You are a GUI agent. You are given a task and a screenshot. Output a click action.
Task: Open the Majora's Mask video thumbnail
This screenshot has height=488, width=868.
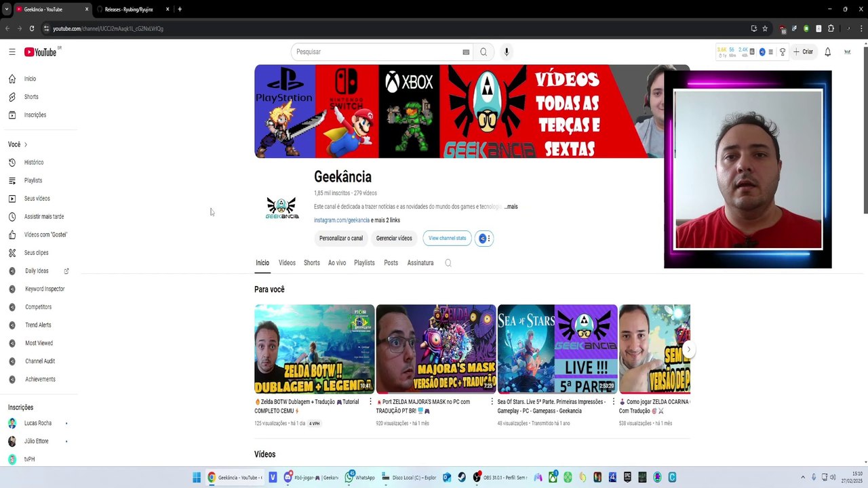coord(436,349)
